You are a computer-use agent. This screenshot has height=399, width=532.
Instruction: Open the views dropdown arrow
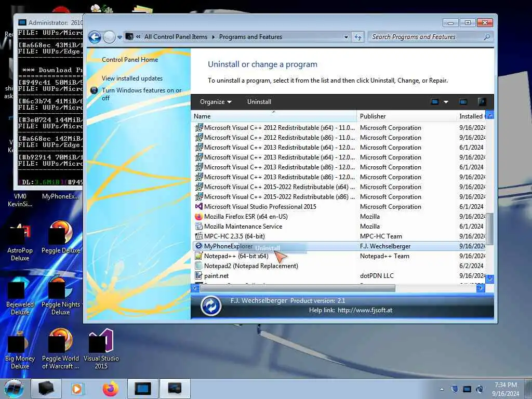tap(446, 102)
